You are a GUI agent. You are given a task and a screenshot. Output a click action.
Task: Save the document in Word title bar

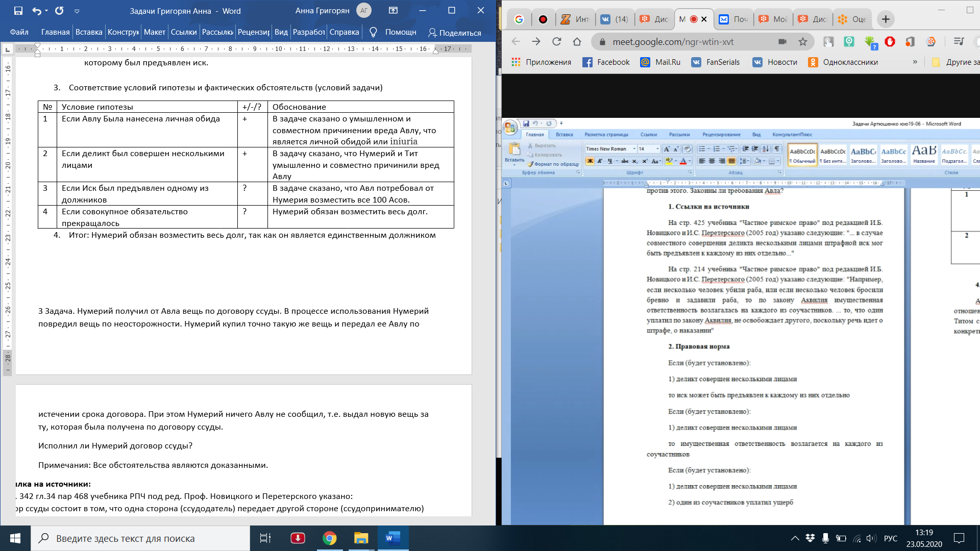[18, 11]
